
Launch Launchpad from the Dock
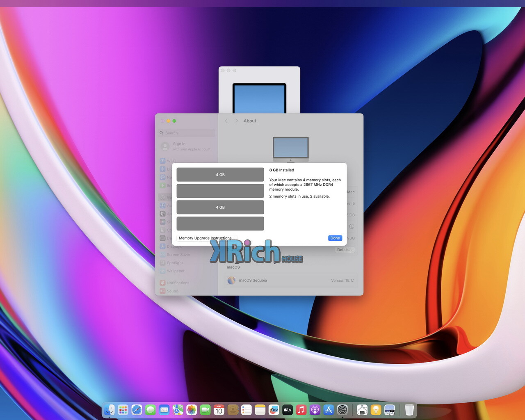tap(123, 410)
